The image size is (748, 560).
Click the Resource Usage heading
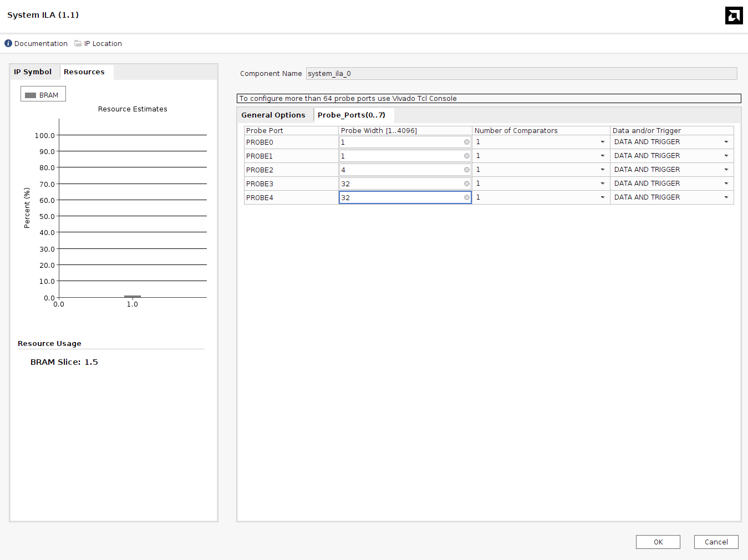(x=49, y=344)
